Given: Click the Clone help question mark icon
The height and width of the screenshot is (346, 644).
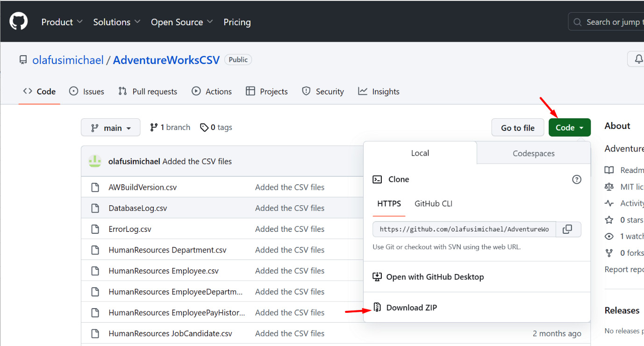Looking at the screenshot, I should tap(577, 179).
